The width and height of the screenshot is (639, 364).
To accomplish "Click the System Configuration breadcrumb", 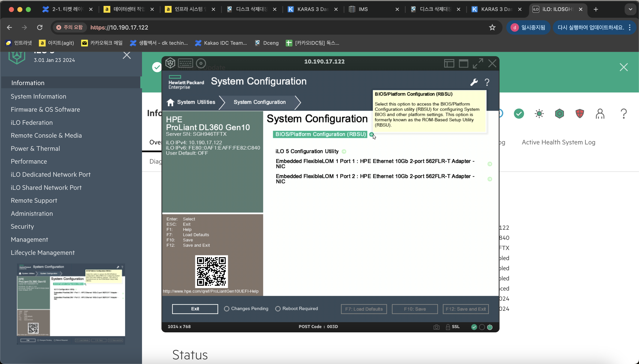I will (x=259, y=102).
